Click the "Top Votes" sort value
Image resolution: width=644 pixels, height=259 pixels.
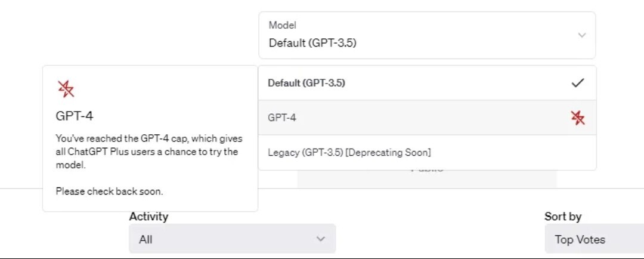tap(580, 239)
